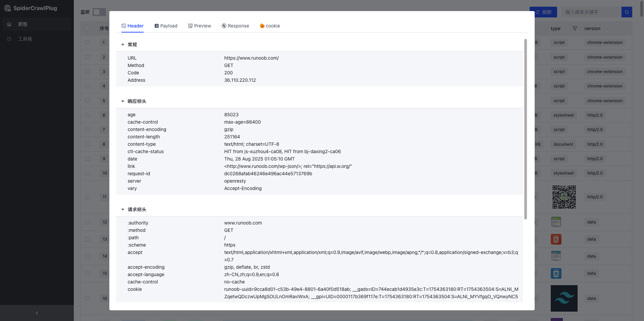Switch to the Payload tab
This screenshot has height=321, width=644.
pos(166,26)
